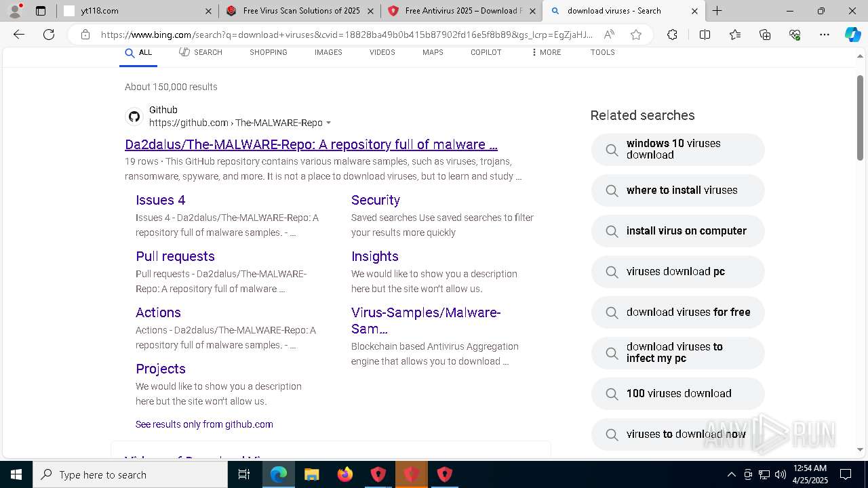Viewport: 868px width, 488px height.
Task: Open the Projects sublink
Action: pyautogui.click(x=161, y=369)
